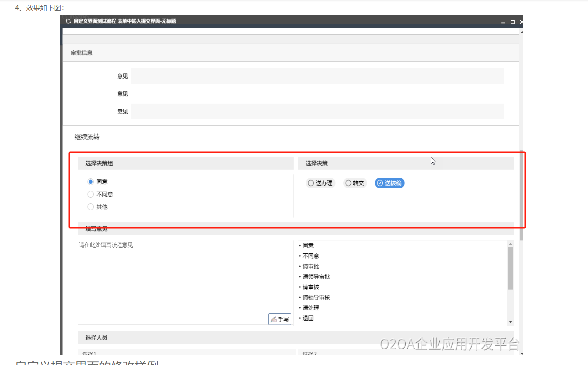
Task: Pick quick opinion 退回
Action: pos(308,318)
